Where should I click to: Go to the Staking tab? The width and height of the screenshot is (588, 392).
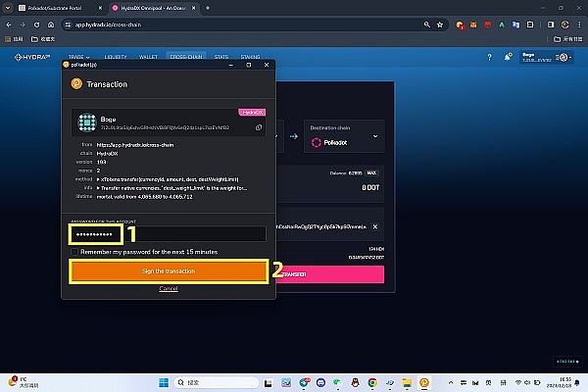[x=251, y=57]
